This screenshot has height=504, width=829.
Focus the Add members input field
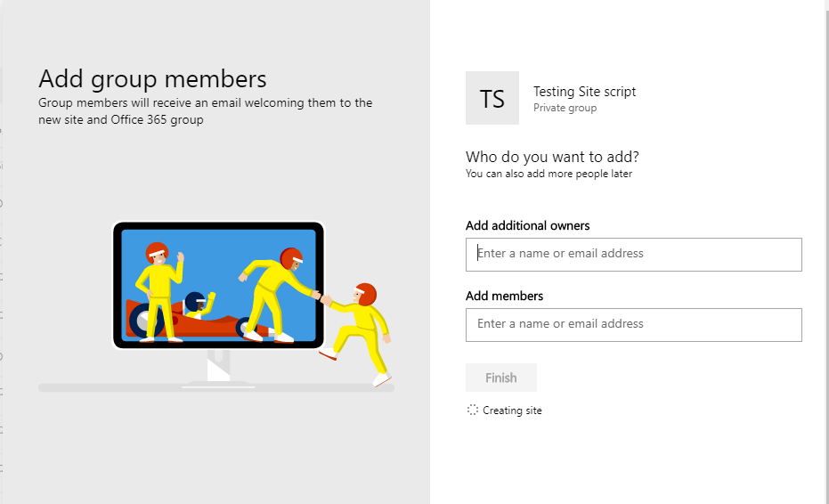coord(633,324)
